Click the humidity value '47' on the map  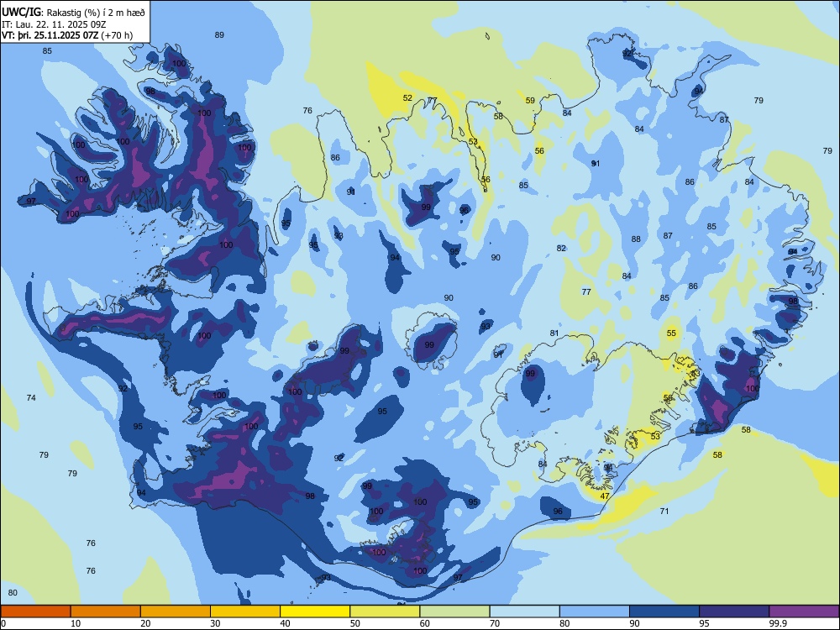coord(604,496)
